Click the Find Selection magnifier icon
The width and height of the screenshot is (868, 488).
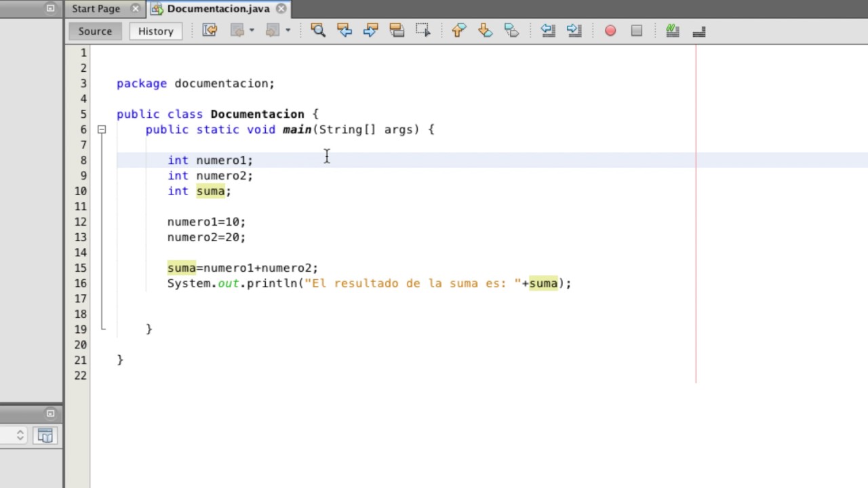(318, 30)
